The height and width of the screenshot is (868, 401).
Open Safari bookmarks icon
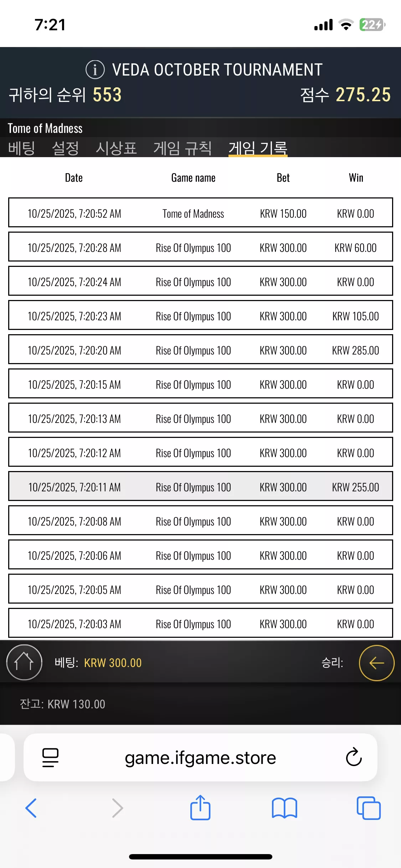284,808
